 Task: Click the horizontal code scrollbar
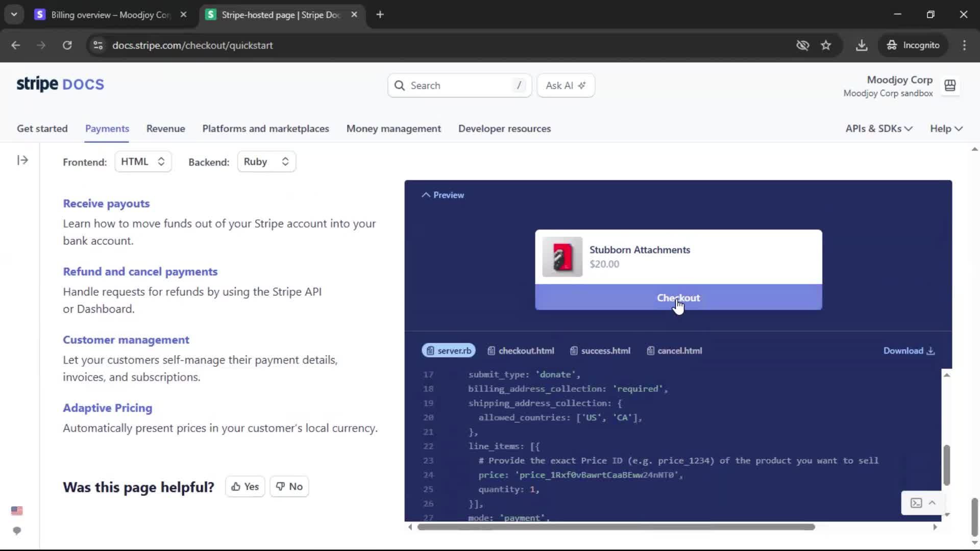[x=616, y=527]
